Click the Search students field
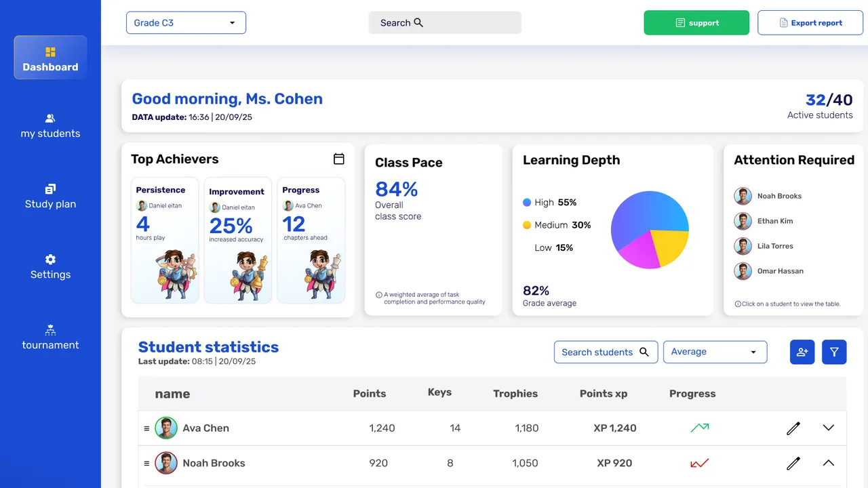The width and height of the screenshot is (868, 488). point(606,352)
